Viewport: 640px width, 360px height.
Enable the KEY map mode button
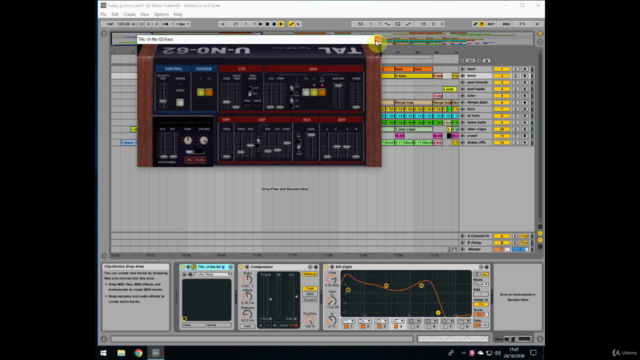[491, 24]
